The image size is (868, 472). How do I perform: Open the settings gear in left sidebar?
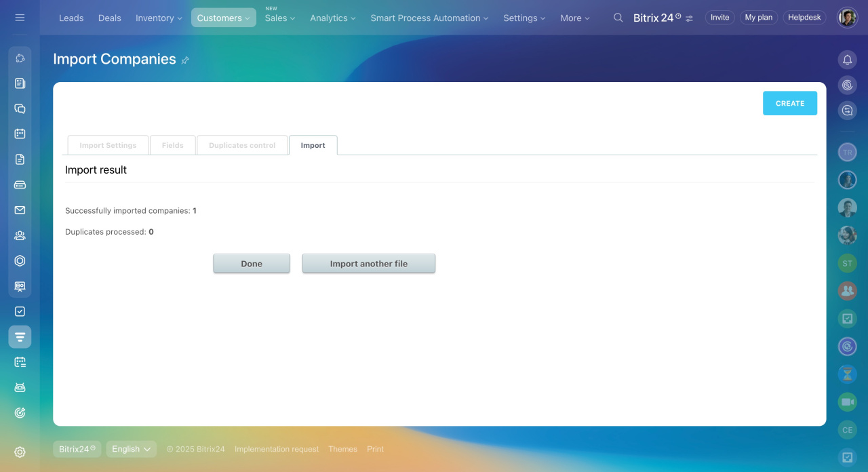20,452
